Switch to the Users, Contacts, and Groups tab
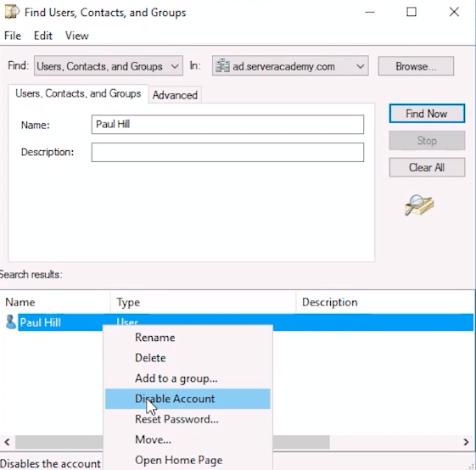This screenshot has width=476, height=470. (78, 93)
